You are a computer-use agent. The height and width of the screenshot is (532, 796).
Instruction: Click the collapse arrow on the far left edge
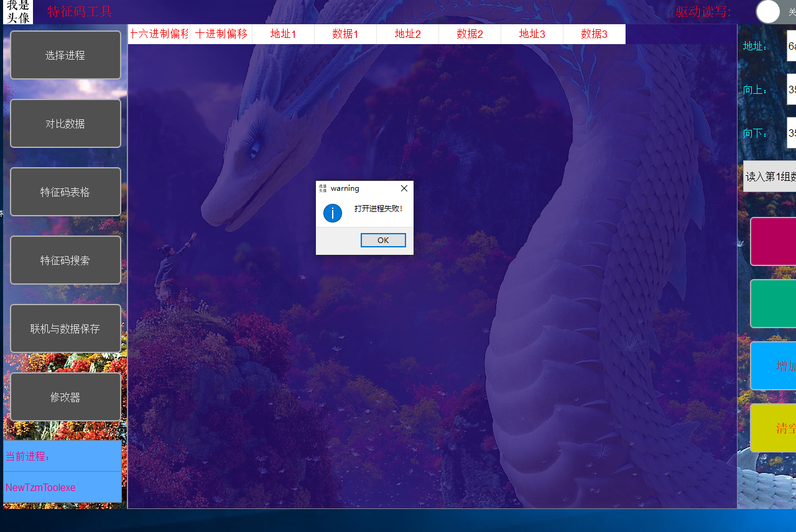[2, 214]
